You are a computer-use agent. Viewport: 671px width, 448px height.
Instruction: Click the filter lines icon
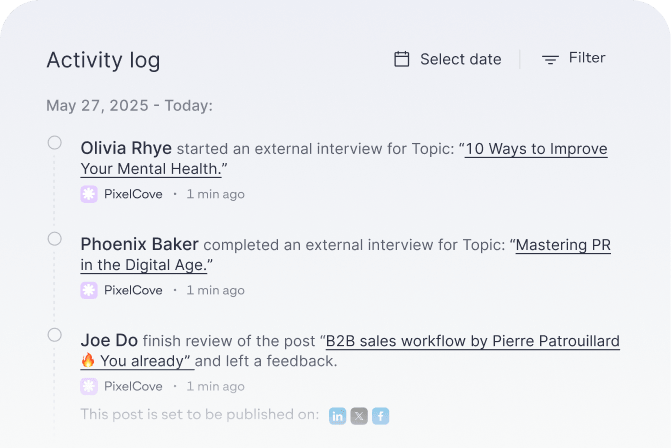tap(550, 59)
